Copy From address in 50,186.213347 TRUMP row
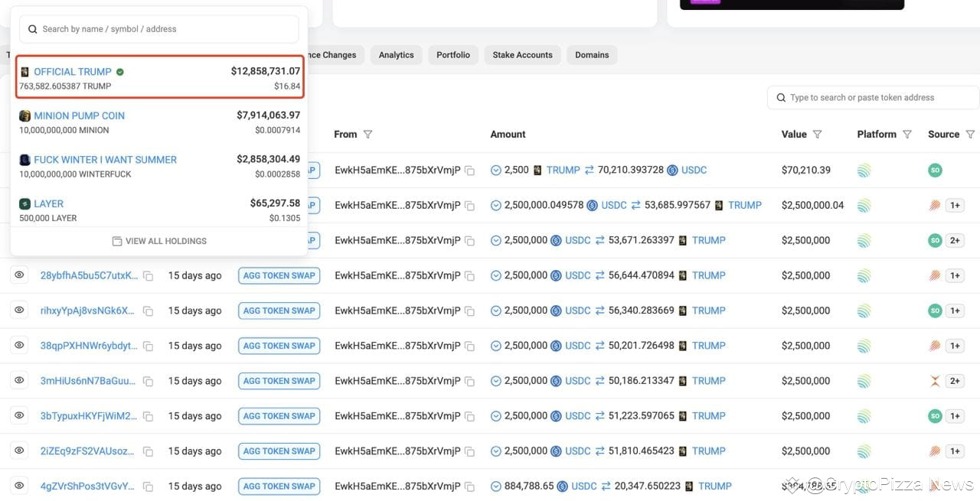 tap(469, 382)
